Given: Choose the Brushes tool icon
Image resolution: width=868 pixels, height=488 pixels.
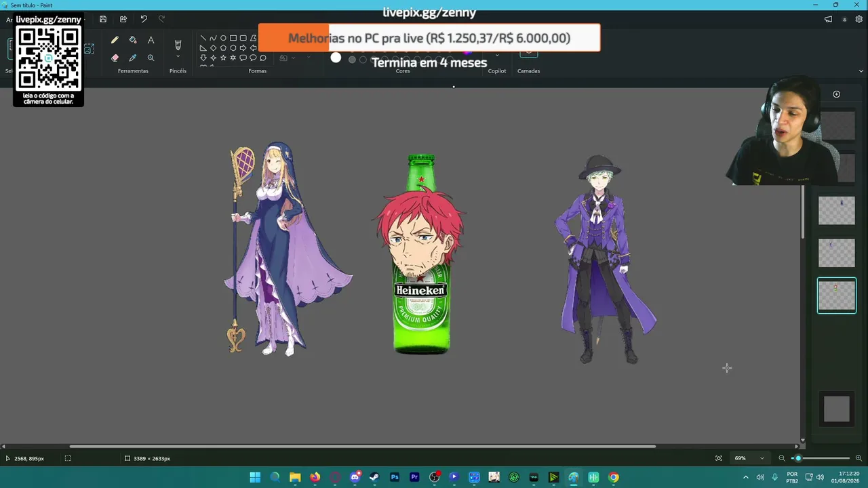Looking at the screenshot, I should click(178, 45).
